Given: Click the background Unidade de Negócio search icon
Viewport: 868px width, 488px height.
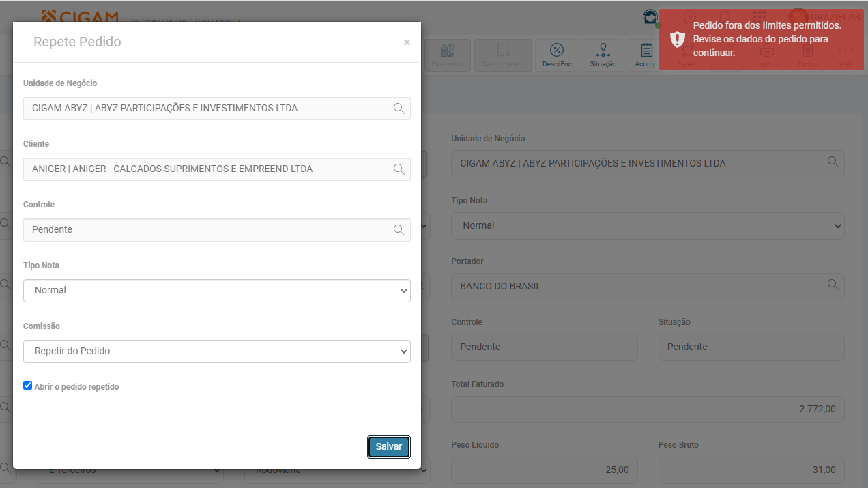Looking at the screenshot, I should pos(833,162).
